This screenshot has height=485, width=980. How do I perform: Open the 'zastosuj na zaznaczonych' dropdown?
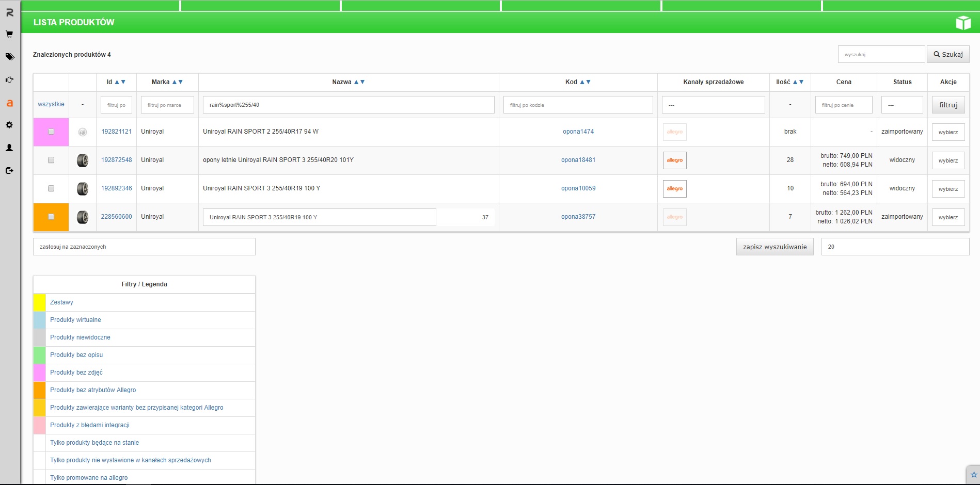click(x=144, y=247)
